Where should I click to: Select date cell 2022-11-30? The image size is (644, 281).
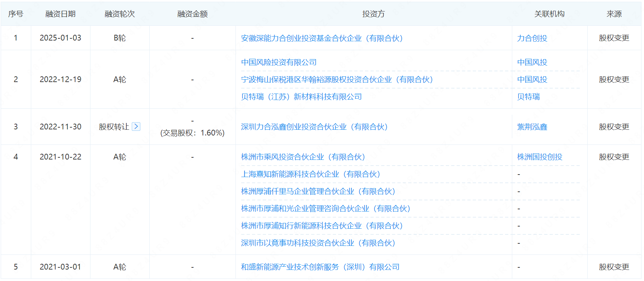[60, 127]
